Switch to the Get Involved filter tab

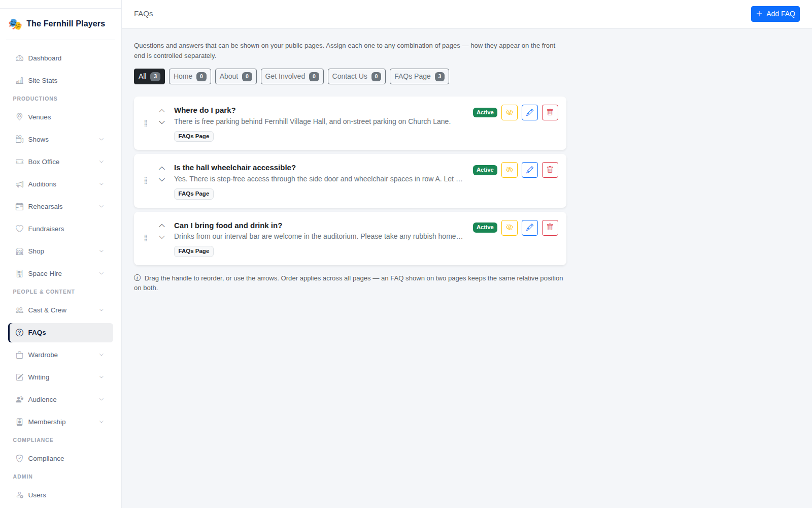(292, 76)
